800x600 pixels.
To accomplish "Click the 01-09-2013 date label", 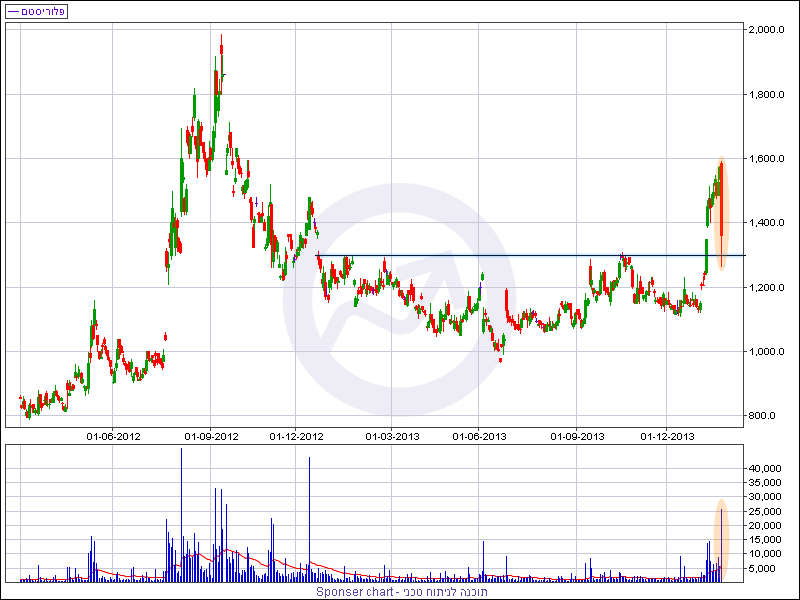I will pos(577,437).
